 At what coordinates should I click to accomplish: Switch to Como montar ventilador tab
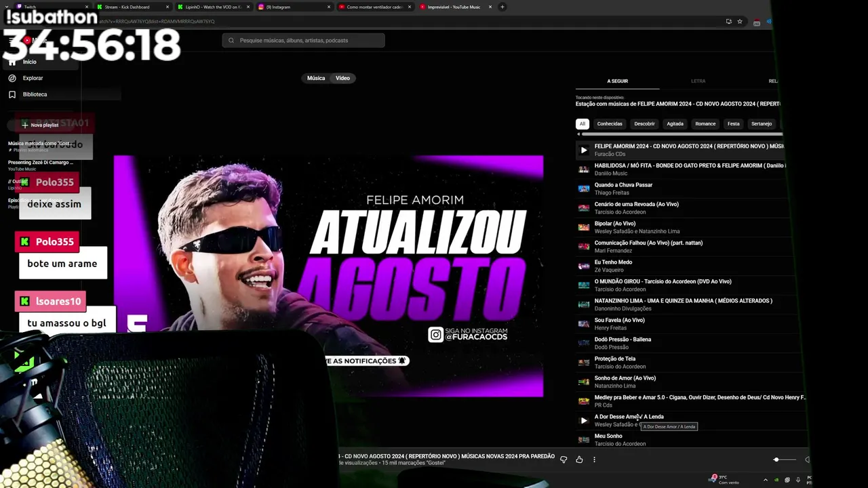(x=374, y=7)
